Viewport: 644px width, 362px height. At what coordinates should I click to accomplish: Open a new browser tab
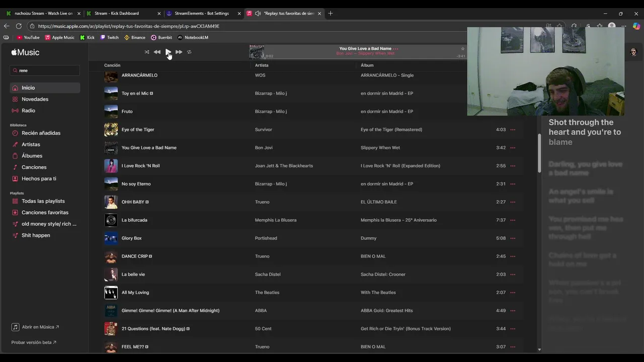click(331, 14)
